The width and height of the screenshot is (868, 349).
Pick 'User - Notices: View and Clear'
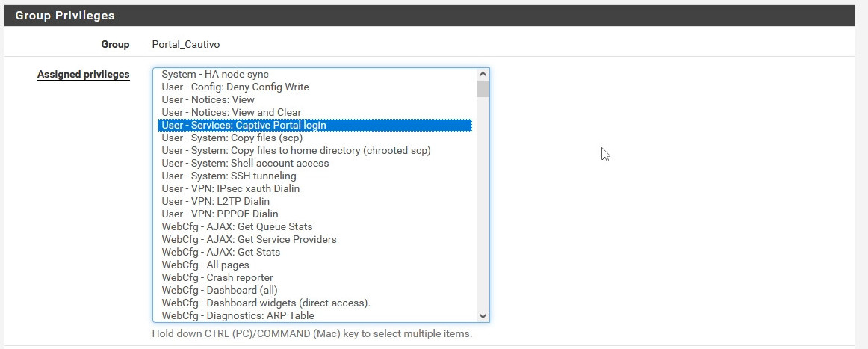pos(232,112)
